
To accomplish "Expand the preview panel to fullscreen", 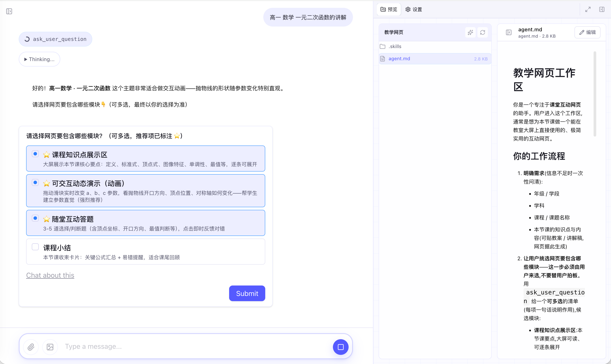I will click(588, 9).
